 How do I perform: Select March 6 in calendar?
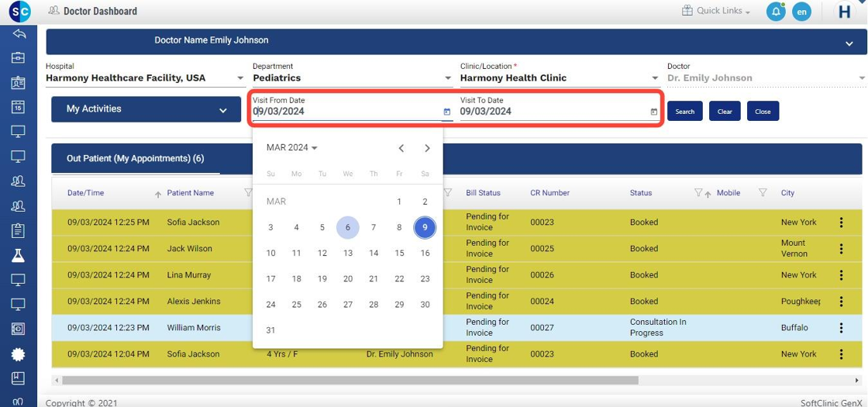click(348, 228)
